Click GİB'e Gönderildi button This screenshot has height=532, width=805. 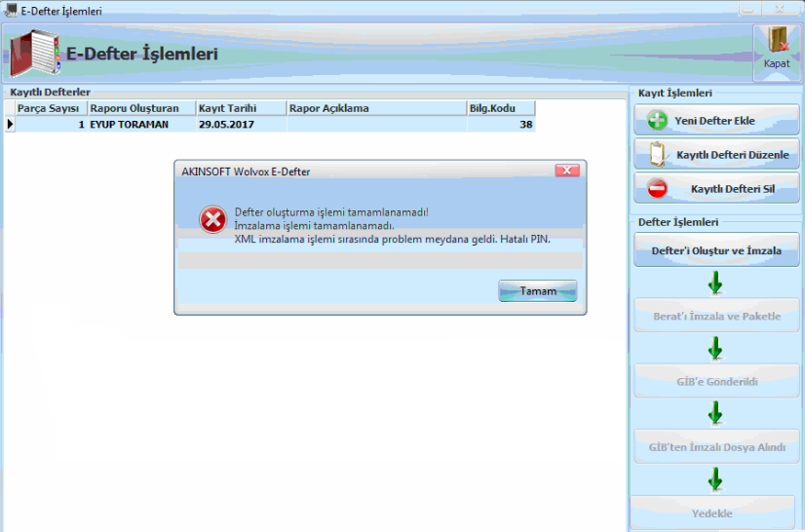pyautogui.click(x=716, y=381)
